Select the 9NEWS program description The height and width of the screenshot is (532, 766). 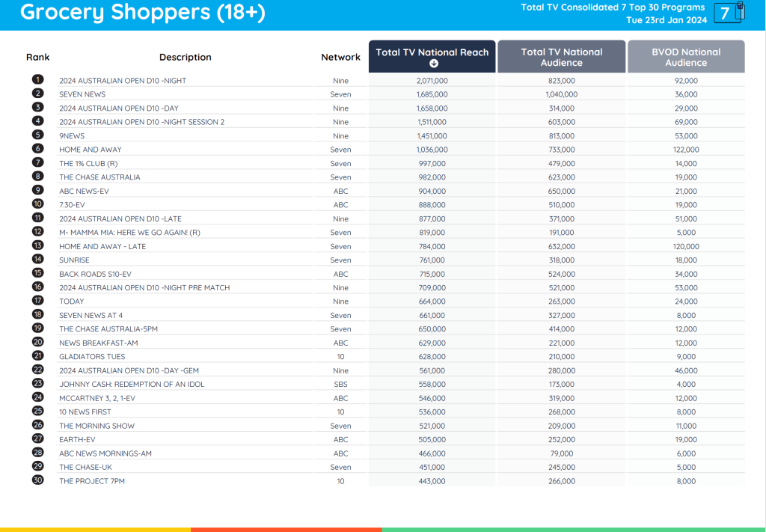(72, 136)
